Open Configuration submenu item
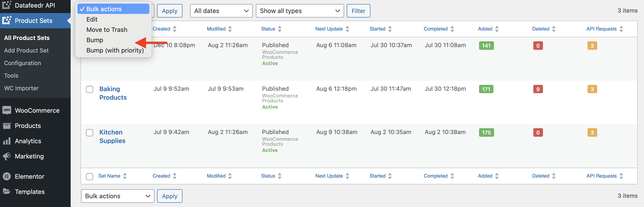 tap(23, 63)
